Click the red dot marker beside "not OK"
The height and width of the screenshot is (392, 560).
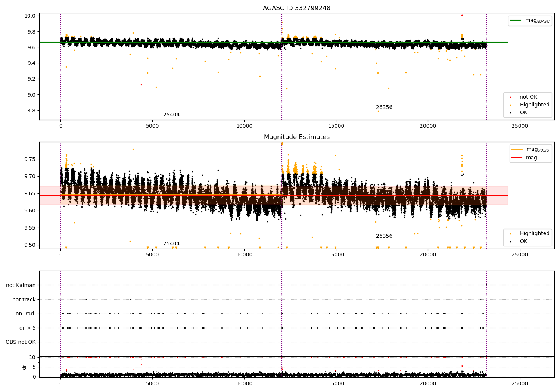pyautogui.click(x=511, y=97)
